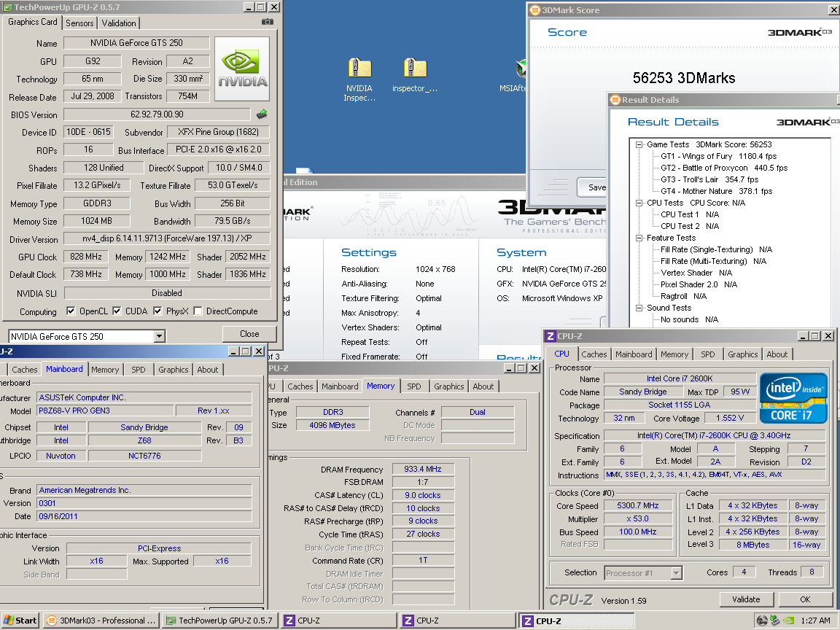This screenshot has width=840, height=630.
Task: Switch to the Sensors tab in GPU-Z
Action: click(x=79, y=23)
